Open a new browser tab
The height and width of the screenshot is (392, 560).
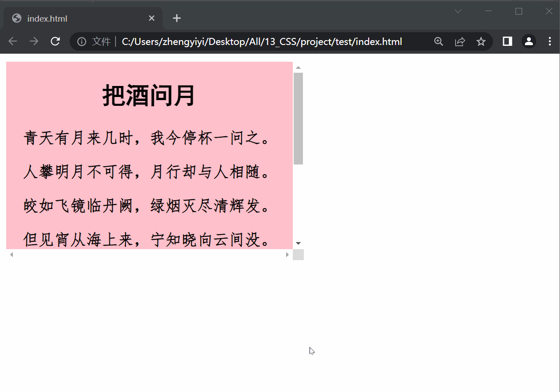pos(176,18)
